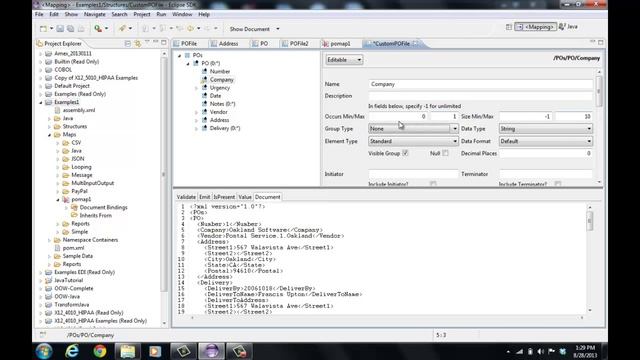Toggle the Visible Group checkbox

(405, 153)
